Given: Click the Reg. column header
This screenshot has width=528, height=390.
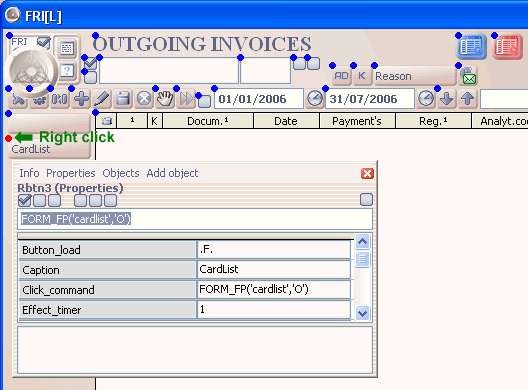Looking at the screenshot, I should [x=433, y=121].
